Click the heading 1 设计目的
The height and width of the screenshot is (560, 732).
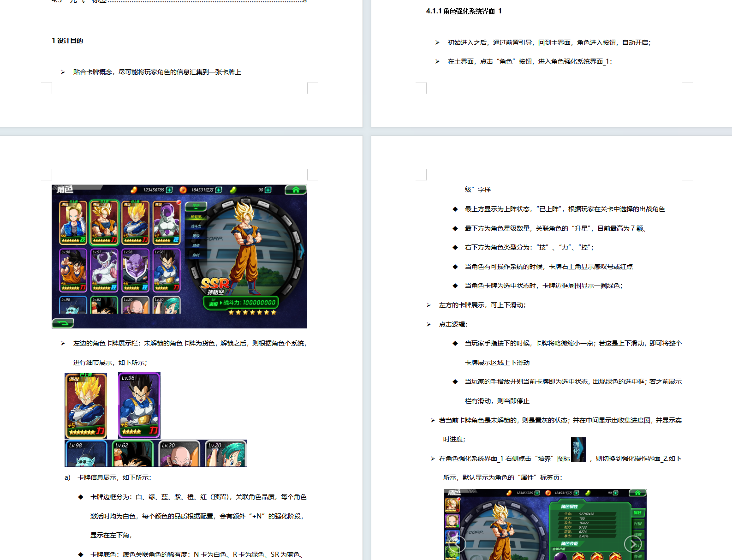pyautogui.click(x=67, y=41)
